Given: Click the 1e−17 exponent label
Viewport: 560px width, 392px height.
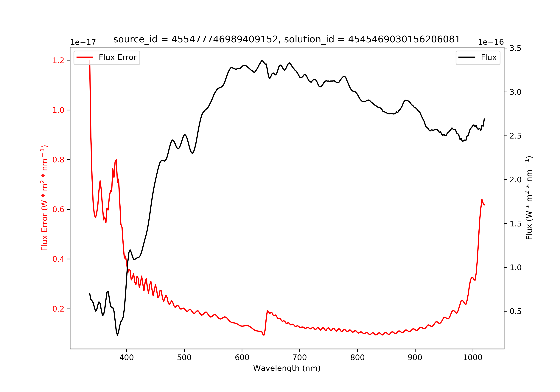Looking at the screenshot, I should click(83, 42).
